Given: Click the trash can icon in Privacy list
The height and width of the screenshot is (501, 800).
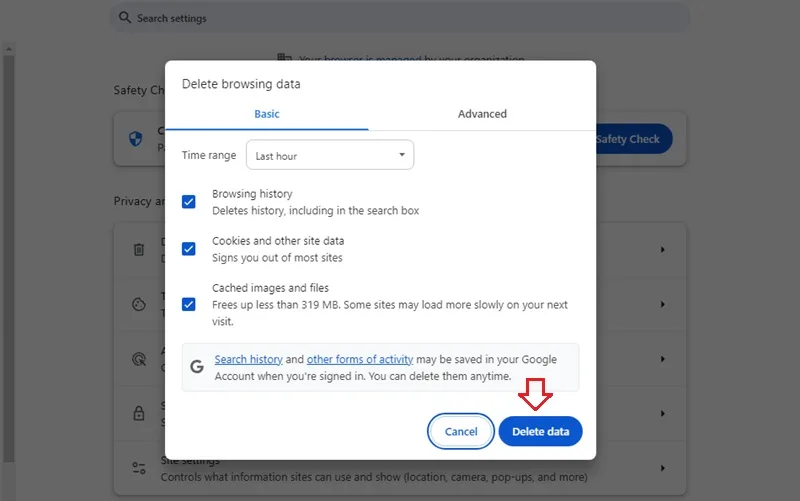Looking at the screenshot, I should (139, 249).
